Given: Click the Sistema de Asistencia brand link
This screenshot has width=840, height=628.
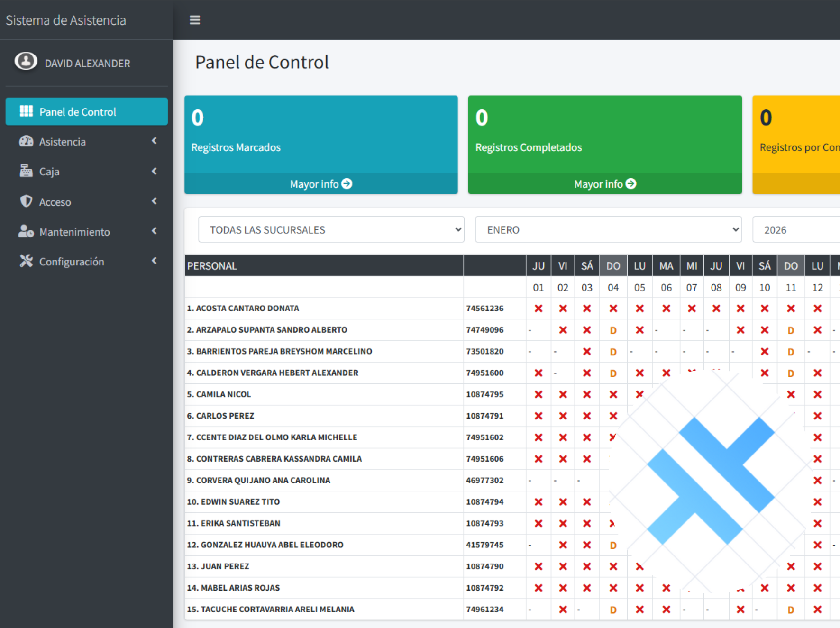Looking at the screenshot, I should point(66,20).
